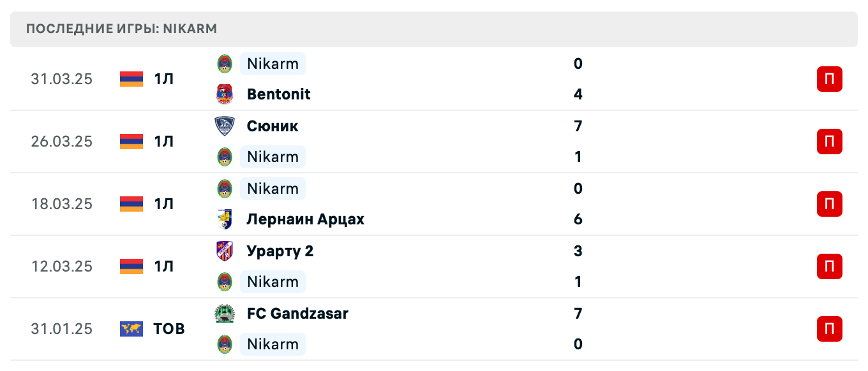The width and height of the screenshot is (868, 371).
Task: Select highlighted Nikarm label in 12.03.25 match
Action: (x=273, y=282)
